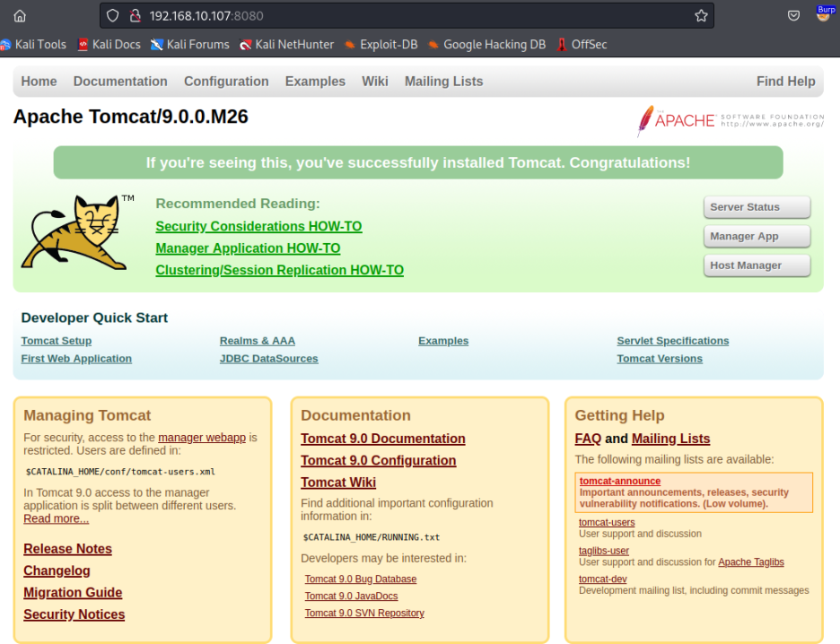Bookmark this page with star icon
Screen dimensions: 840x644
tap(701, 16)
